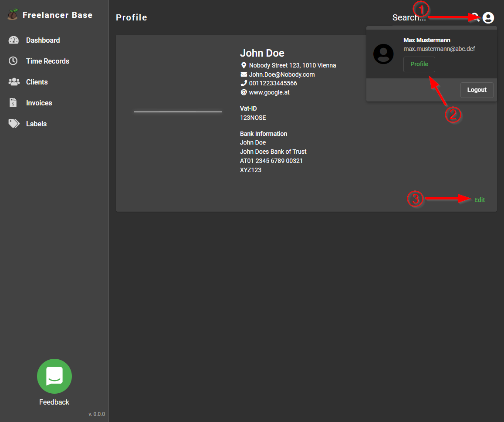Viewport: 504px width, 422px height.
Task: Click the location pin address icon
Action: pos(244,65)
